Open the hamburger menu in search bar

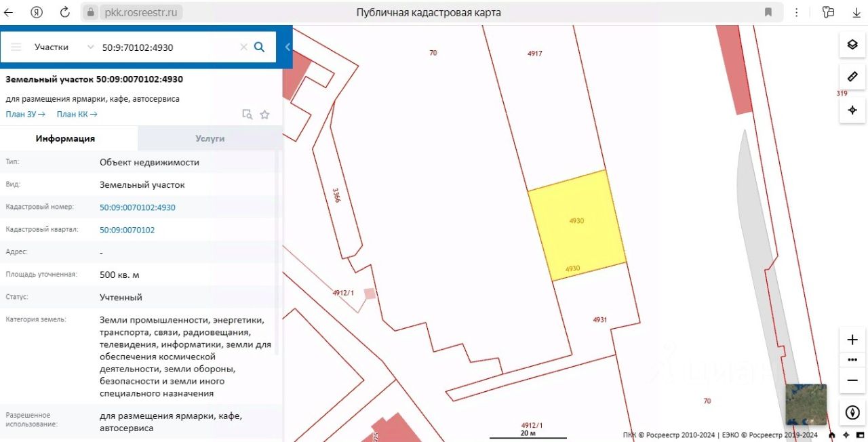point(16,47)
